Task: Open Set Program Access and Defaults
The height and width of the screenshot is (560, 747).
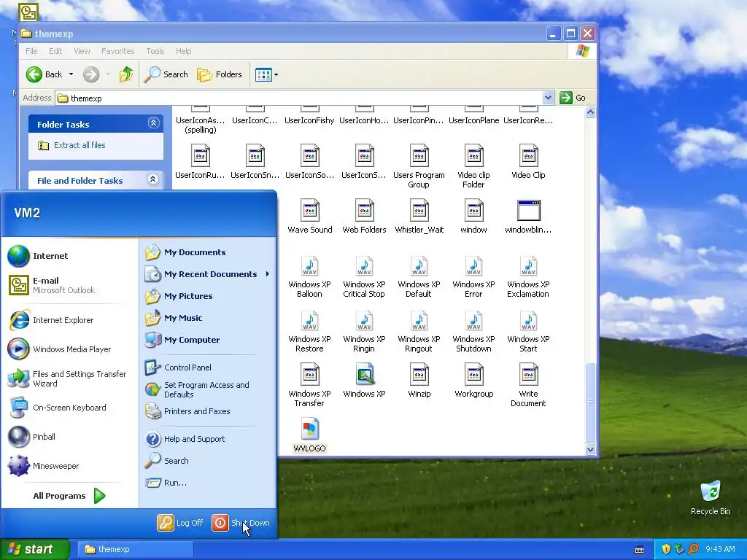Action: [x=208, y=389]
